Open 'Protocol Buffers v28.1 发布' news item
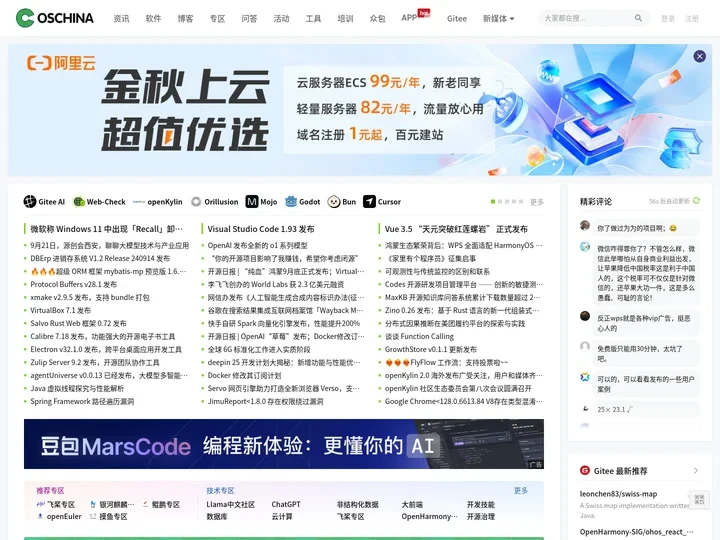The height and width of the screenshot is (540, 720). pyautogui.click(x=73, y=284)
